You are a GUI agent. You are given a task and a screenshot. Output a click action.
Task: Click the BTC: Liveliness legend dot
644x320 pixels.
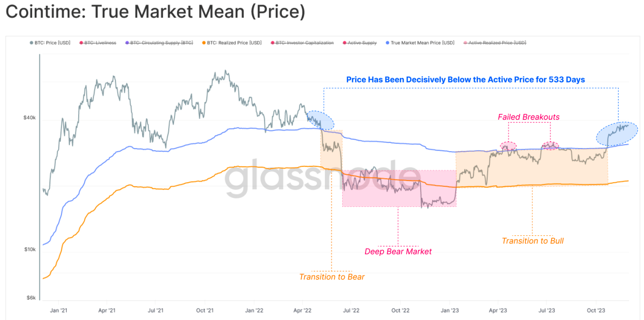81,43
